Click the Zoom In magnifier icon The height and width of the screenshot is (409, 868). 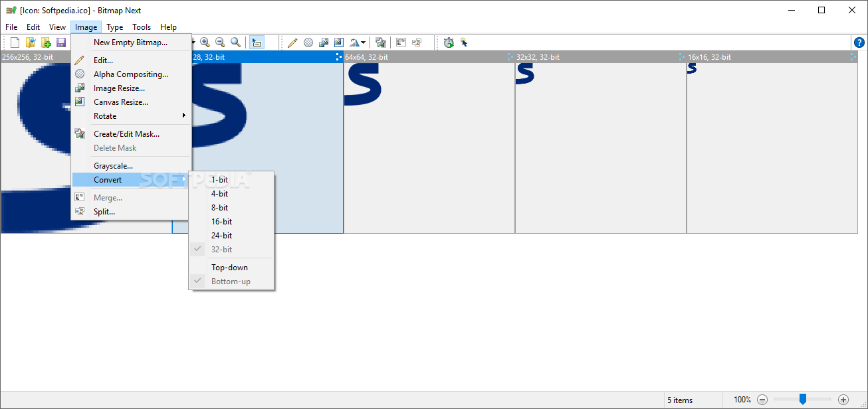point(205,42)
